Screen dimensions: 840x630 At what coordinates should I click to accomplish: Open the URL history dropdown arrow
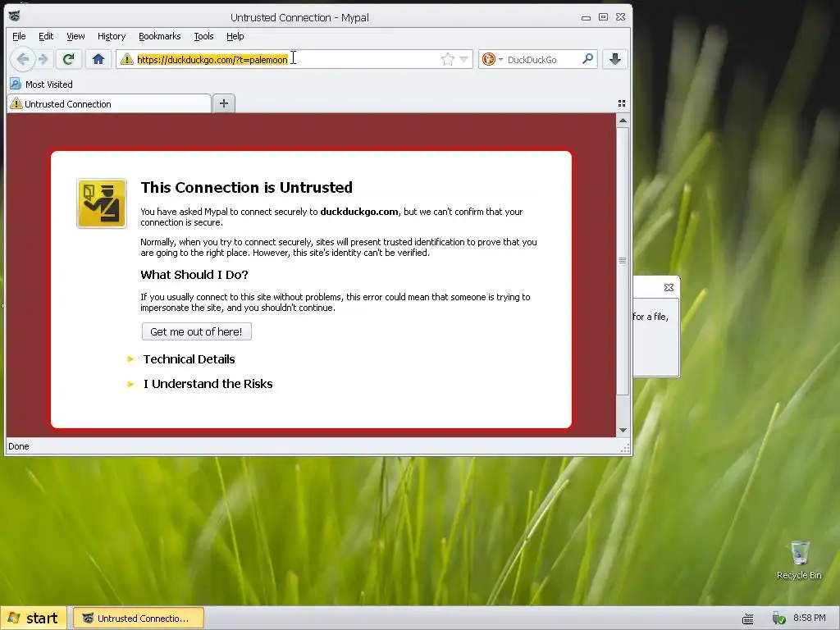click(x=464, y=59)
